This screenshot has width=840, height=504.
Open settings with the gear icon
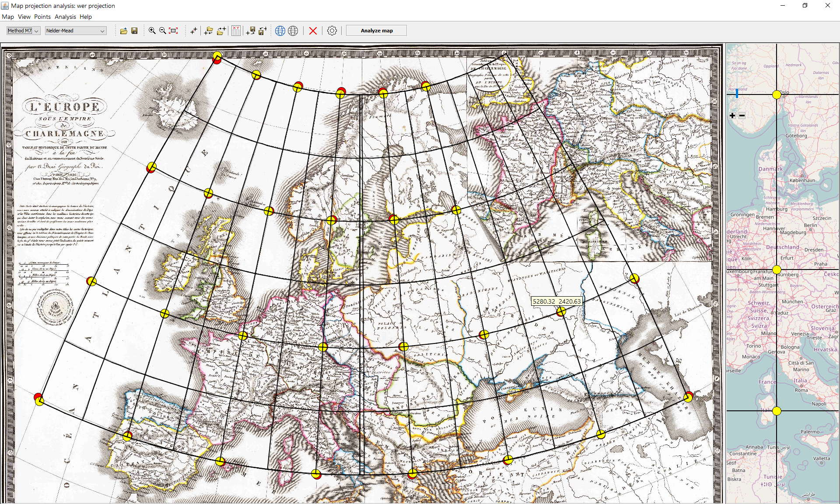(x=332, y=31)
